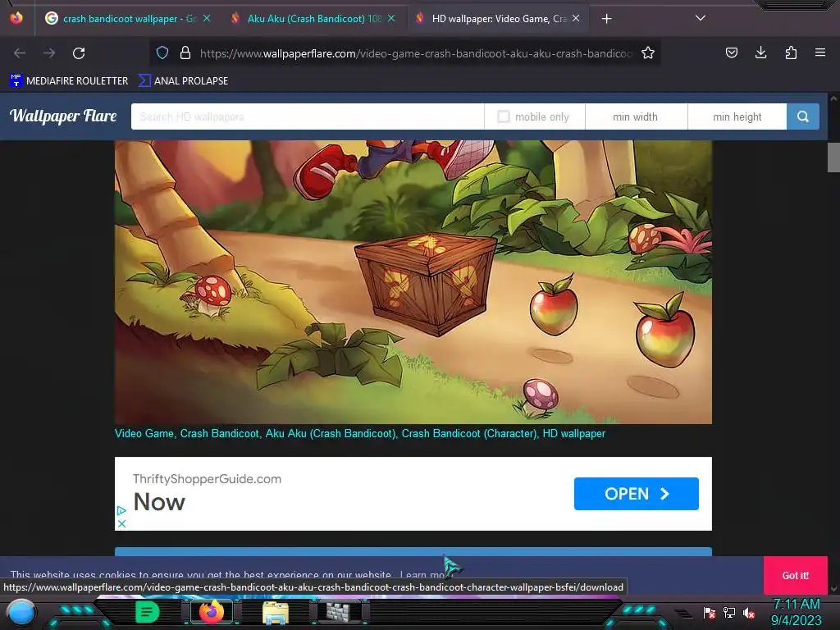The height and width of the screenshot is (630, 840).
Task: Click the Firefox logo icon in tab bar
Action: (16, 18)
